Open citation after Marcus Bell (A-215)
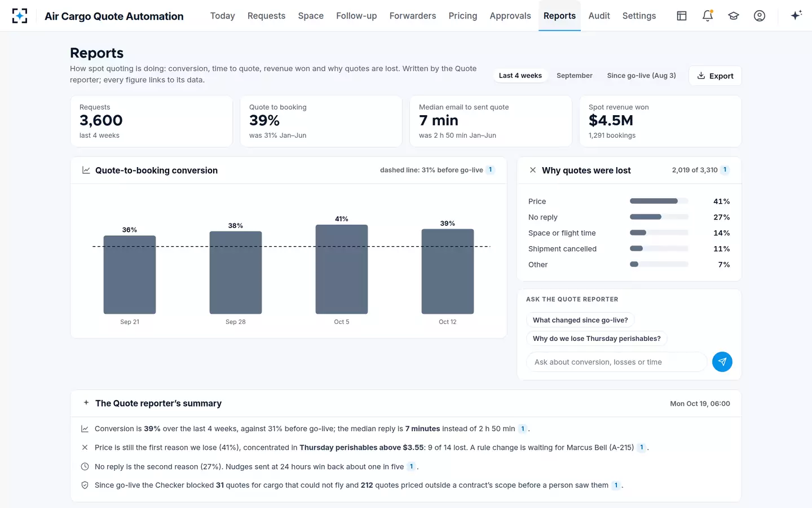This screenshot has height=508, width=812. [642, 448]
